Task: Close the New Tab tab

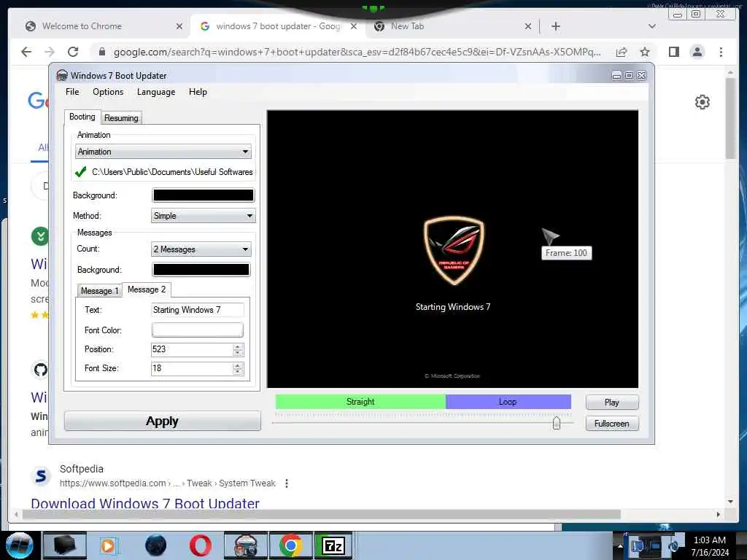Action: click(528, 26)
